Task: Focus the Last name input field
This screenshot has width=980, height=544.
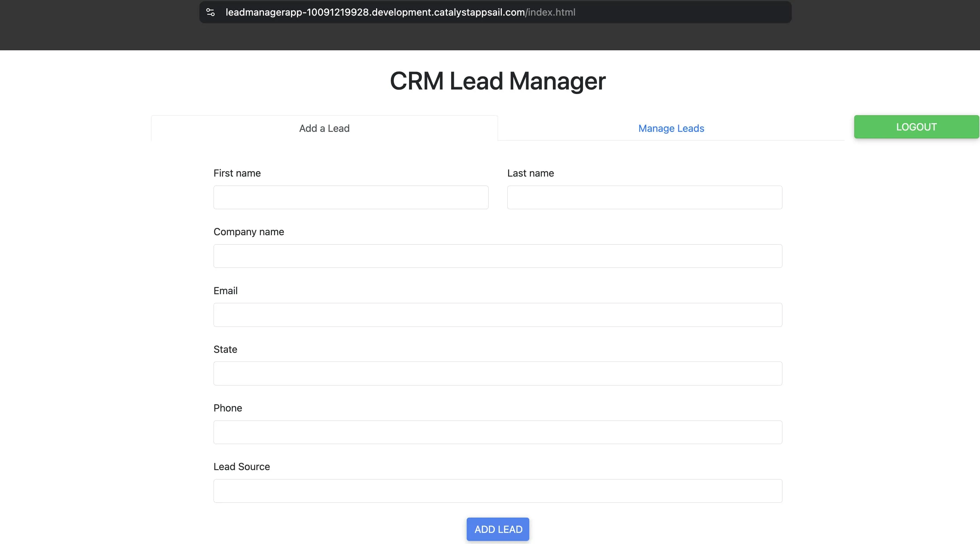Action: pos(645,197)
